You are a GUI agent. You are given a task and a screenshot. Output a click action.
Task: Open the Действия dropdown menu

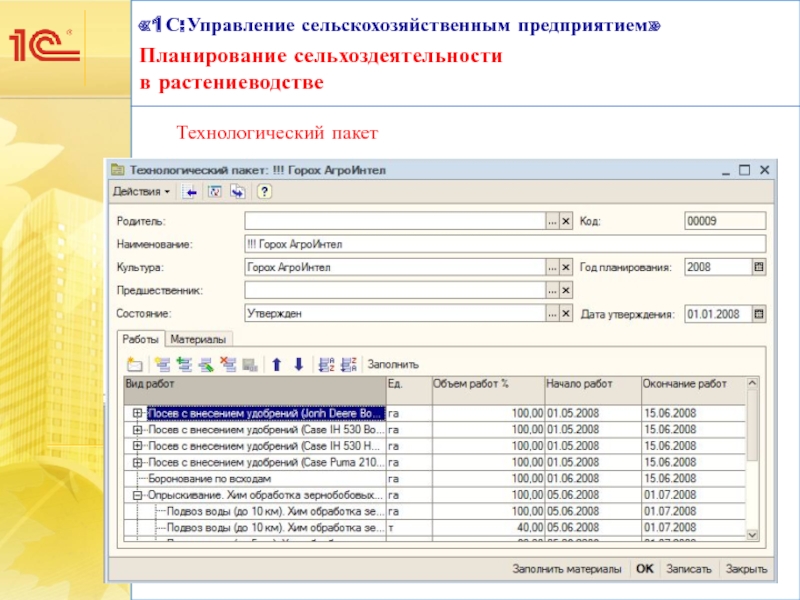140,190
